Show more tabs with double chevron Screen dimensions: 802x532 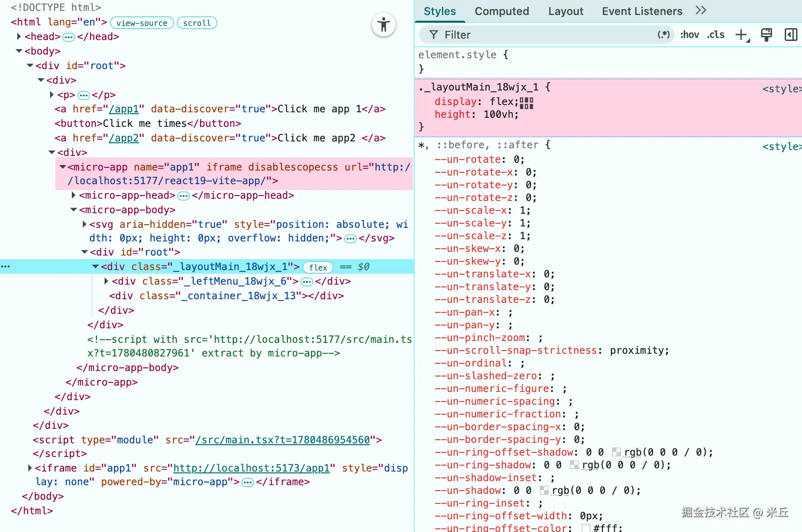click(x=701, y=10)
